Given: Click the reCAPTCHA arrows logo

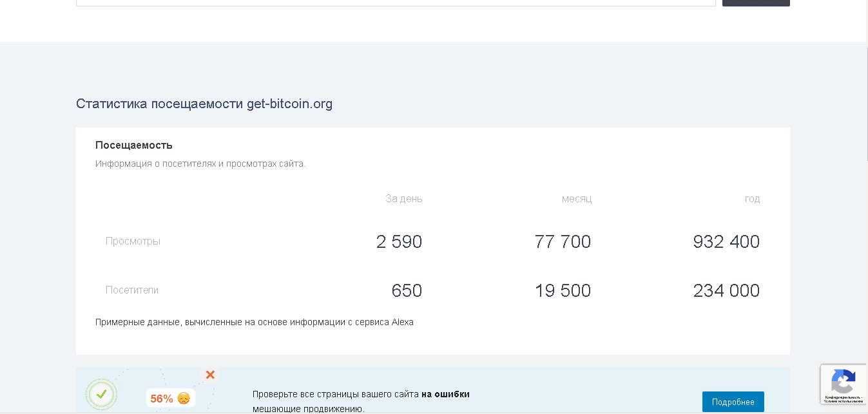Looking at the screenshot, I should click(844, 381).
